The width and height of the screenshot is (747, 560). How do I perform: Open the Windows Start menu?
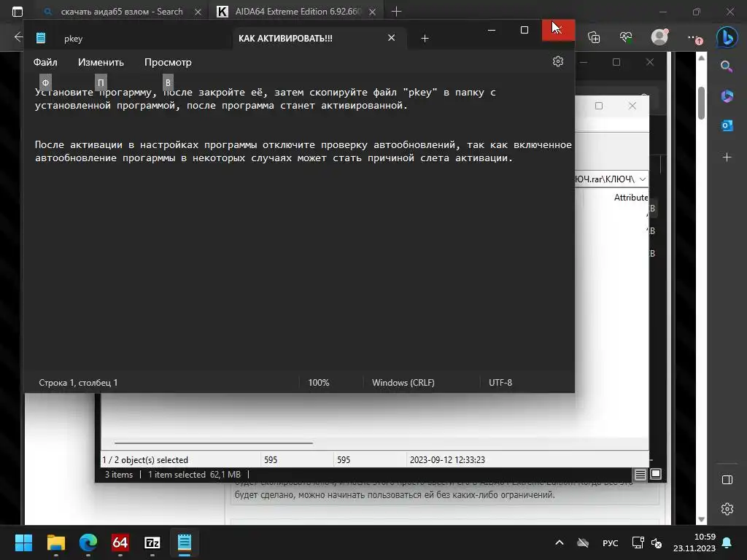point(23,542)
